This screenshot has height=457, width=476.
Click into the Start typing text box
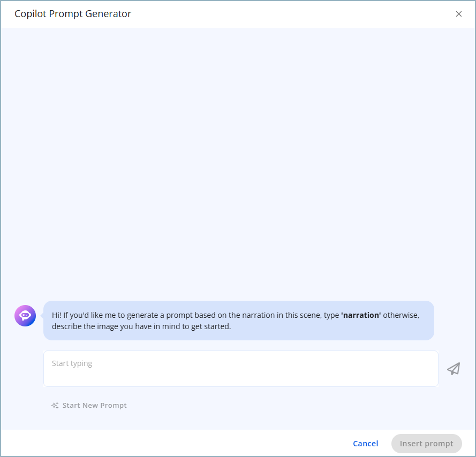(x=241, y=369)
